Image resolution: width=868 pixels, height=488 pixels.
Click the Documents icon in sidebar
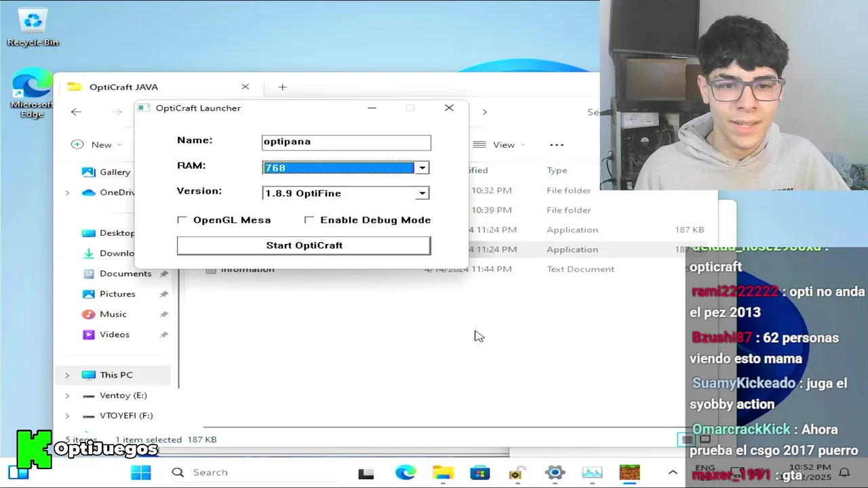pyautogui.click(x=88, y=274)
